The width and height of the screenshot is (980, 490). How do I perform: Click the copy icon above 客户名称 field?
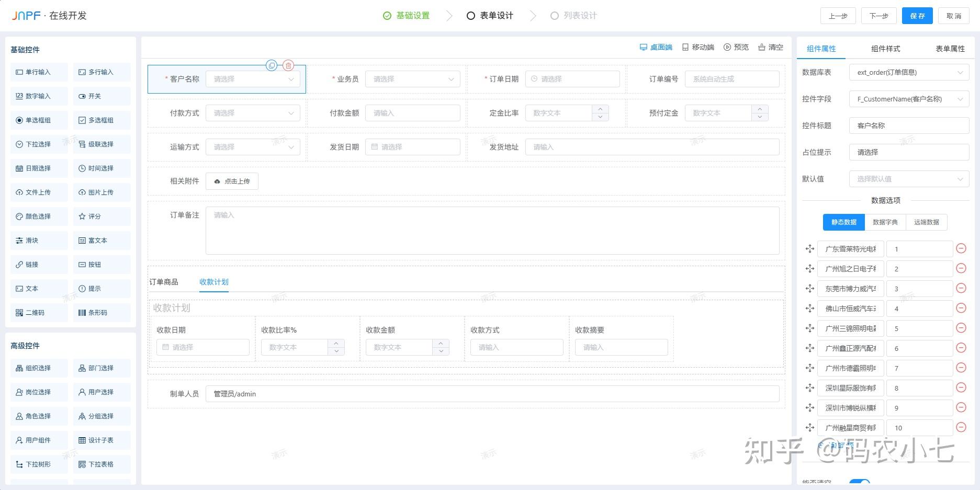272,65
